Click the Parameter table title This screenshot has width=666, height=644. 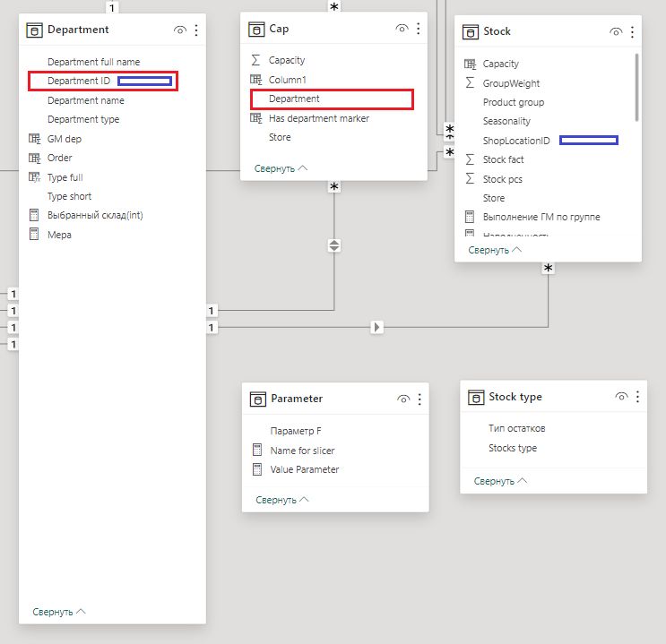(x=297, y=399)
